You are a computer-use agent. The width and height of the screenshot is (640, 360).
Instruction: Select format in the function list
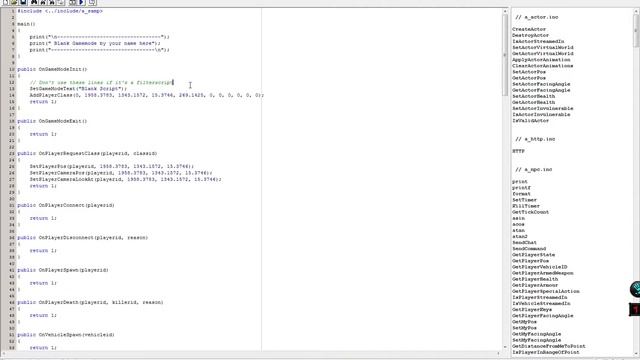tap(521, 194)
